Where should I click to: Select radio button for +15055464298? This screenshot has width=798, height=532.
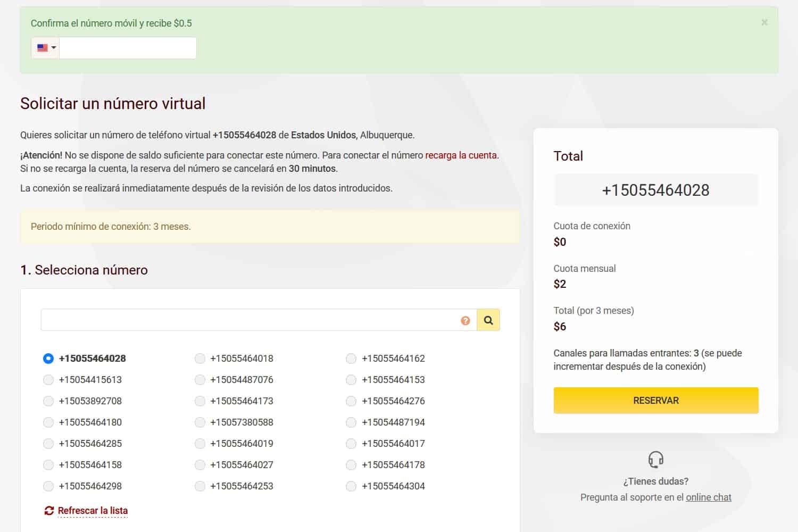click(48, 486)
